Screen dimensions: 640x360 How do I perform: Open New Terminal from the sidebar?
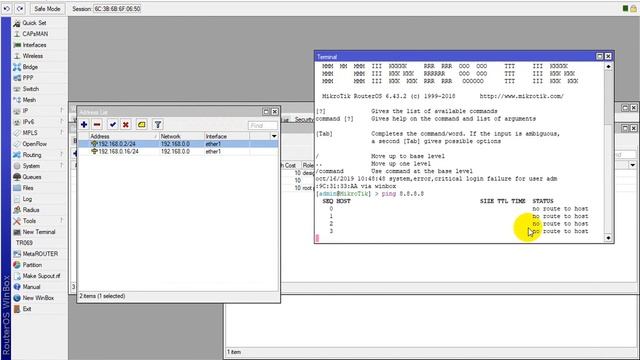(39, 232)
